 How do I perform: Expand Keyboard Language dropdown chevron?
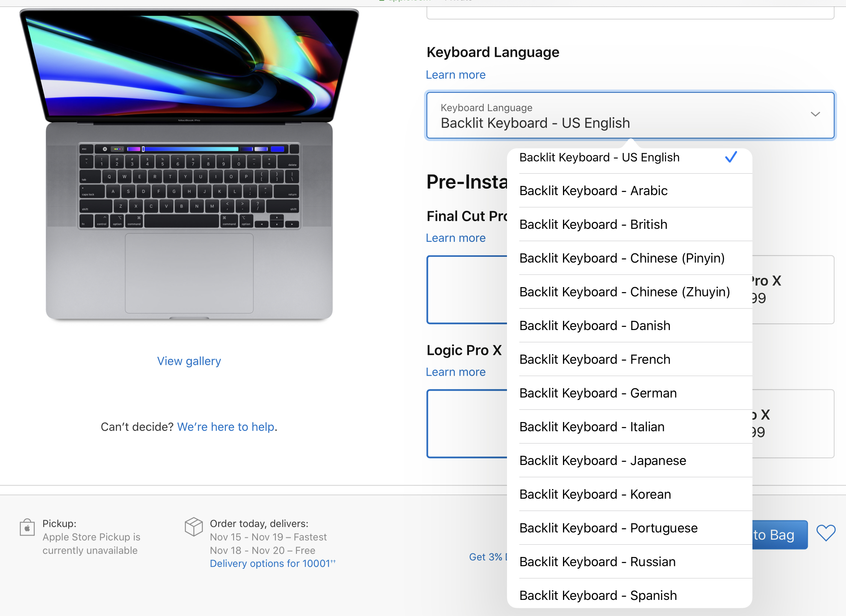[x=815, y=114]
